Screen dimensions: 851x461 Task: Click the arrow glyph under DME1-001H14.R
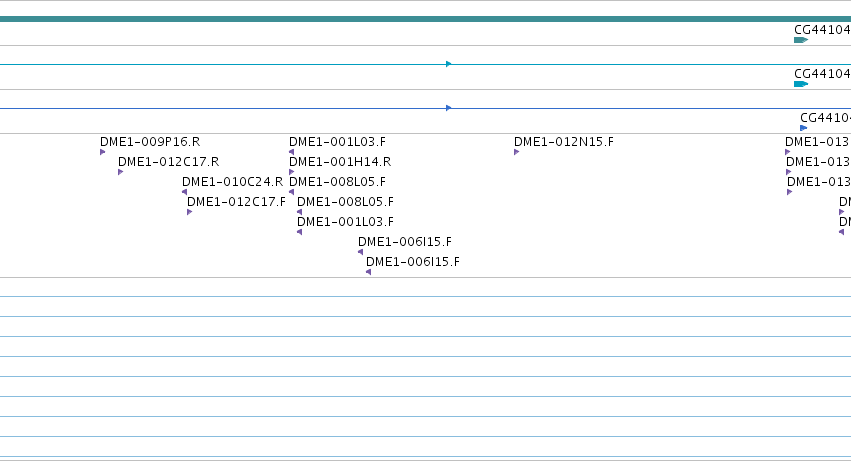click(291, 172)
